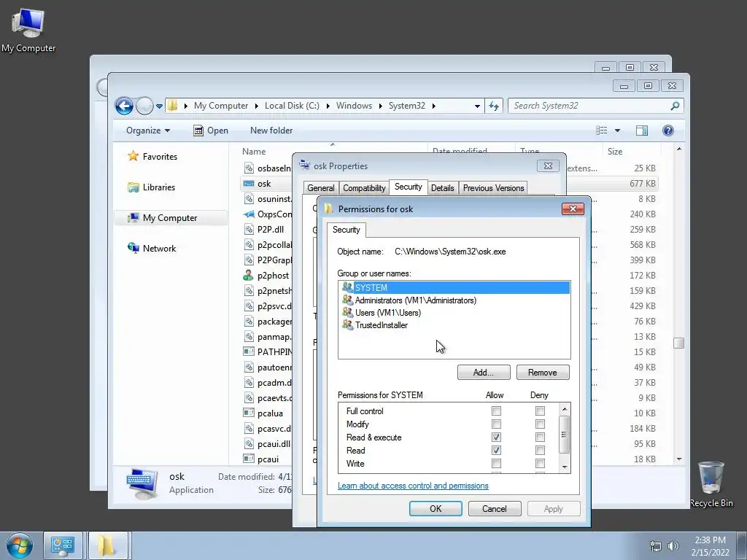Switch to the General tab
747x560 pixels.
321,188
